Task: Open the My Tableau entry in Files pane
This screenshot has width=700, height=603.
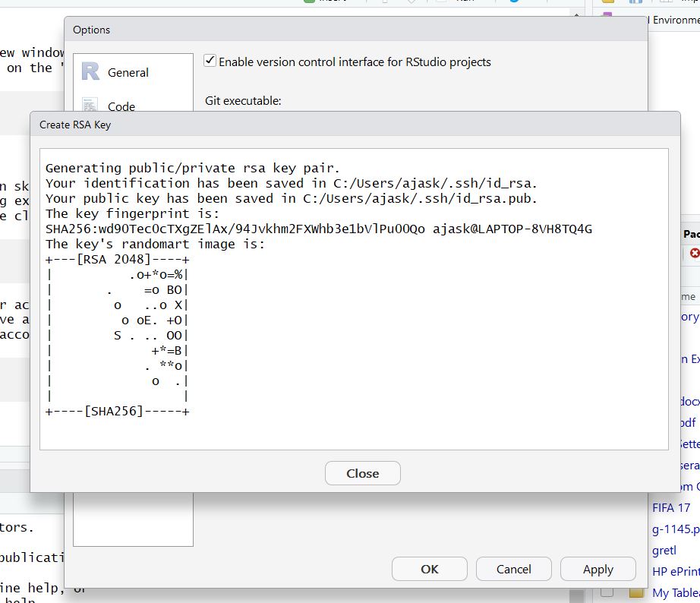Action: (x=676, y=592)
